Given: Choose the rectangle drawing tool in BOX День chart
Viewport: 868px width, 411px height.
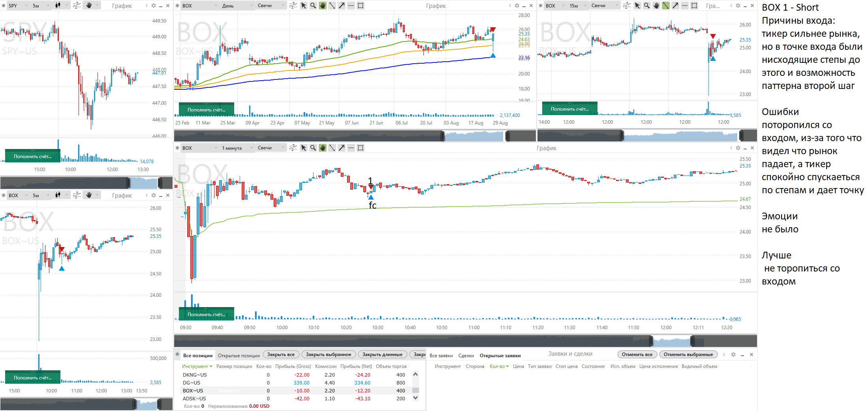Looking at the screenshot, I should 361,6.
